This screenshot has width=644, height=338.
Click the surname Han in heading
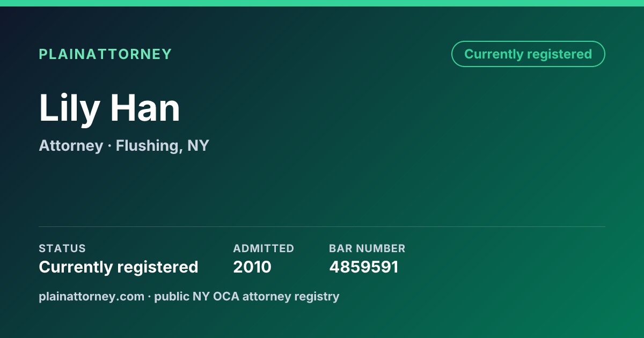click(145, 108)
